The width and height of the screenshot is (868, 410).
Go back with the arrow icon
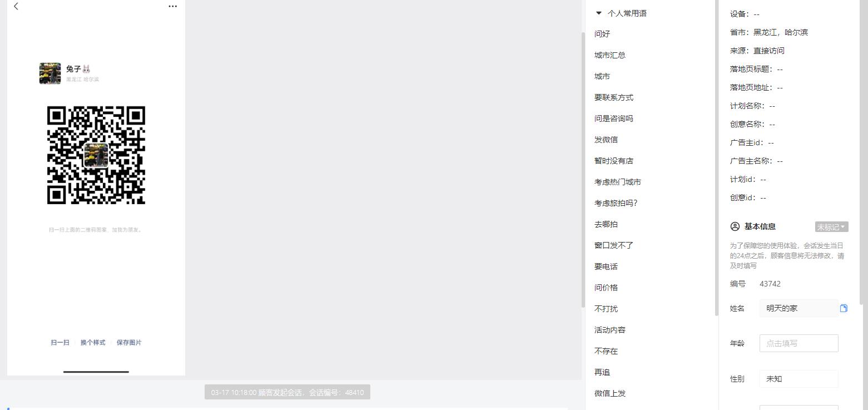[16, 6]
